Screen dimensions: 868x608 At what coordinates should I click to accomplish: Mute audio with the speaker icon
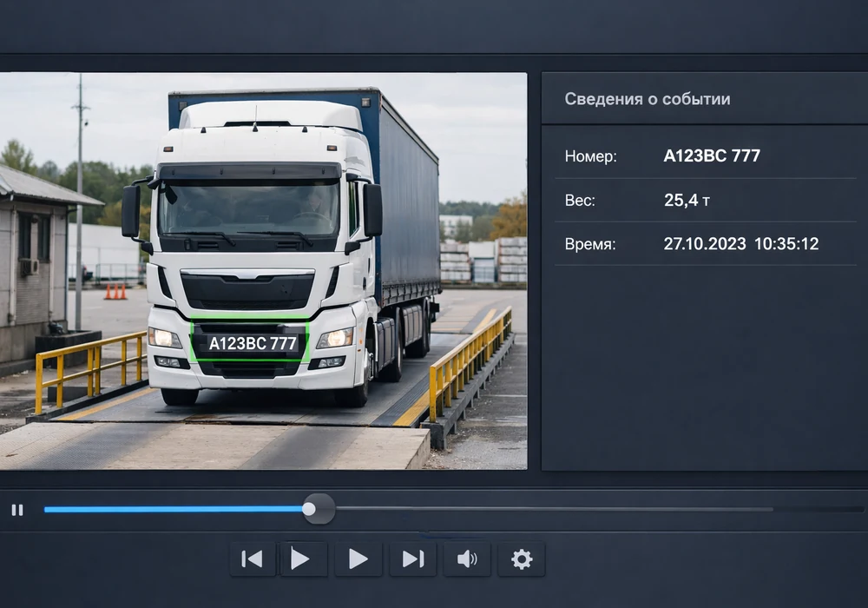point(467,558)
